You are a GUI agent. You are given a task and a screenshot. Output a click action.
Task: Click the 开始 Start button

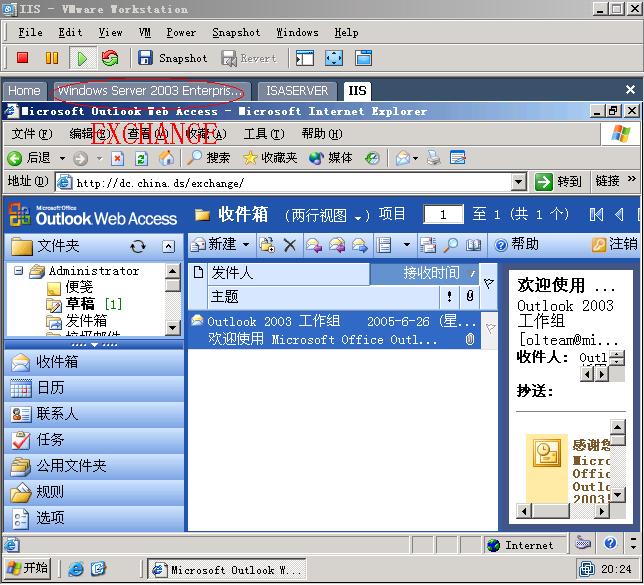click(x=27, y=569)
